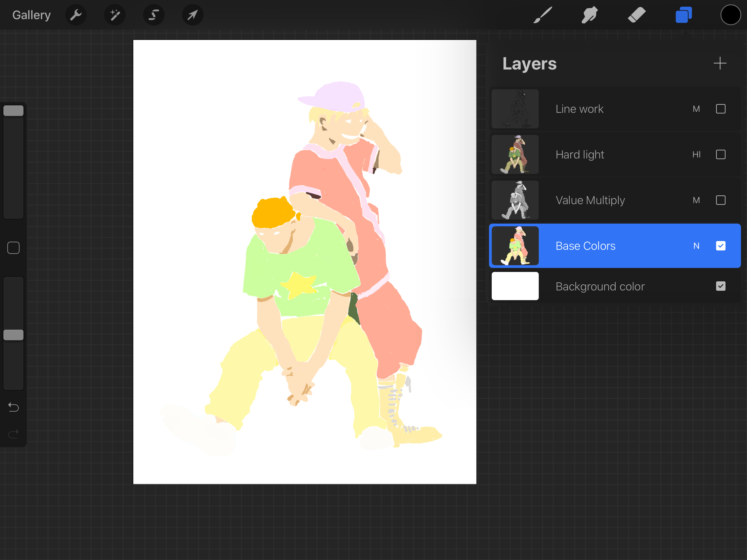Open the black active color swatch
The height and width of the screenshot is (560, 747).
click(731, 15)
